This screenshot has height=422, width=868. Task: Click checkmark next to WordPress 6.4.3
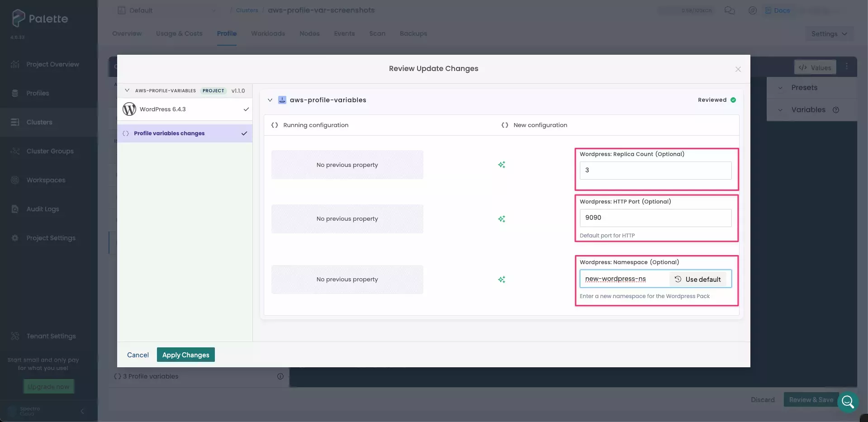[246, 109]
